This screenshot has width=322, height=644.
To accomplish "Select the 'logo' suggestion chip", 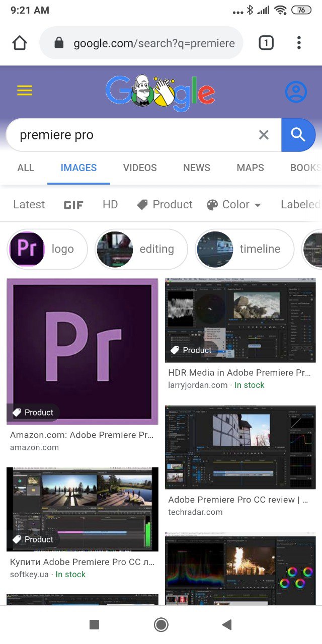I will [x=47, y=249].
